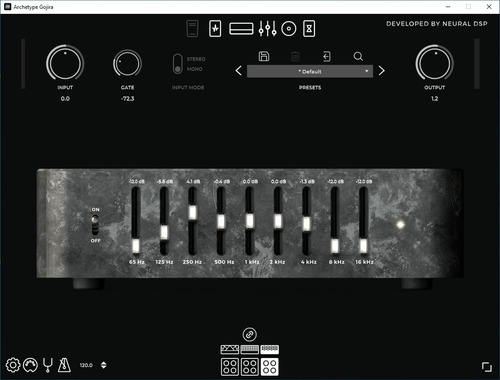Click the tempo 120.0 up/down stepper
500x380 pixels.
point(104,365)
